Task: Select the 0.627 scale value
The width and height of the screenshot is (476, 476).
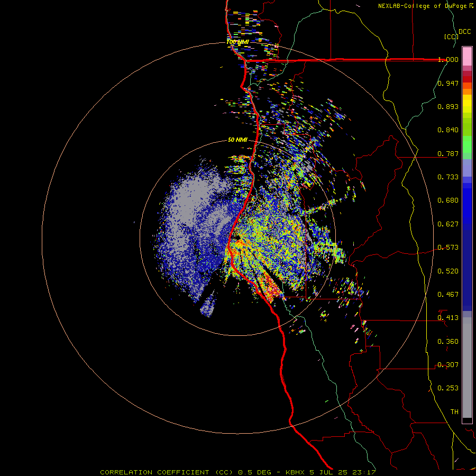Action: coord(448,224)
